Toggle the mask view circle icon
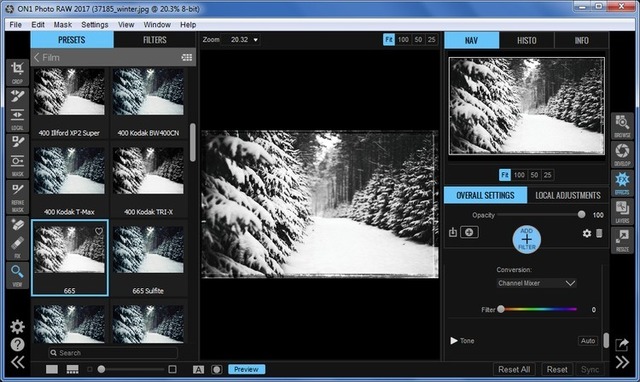The width and height of the screenshot is (640, 382). pos(216,369)
